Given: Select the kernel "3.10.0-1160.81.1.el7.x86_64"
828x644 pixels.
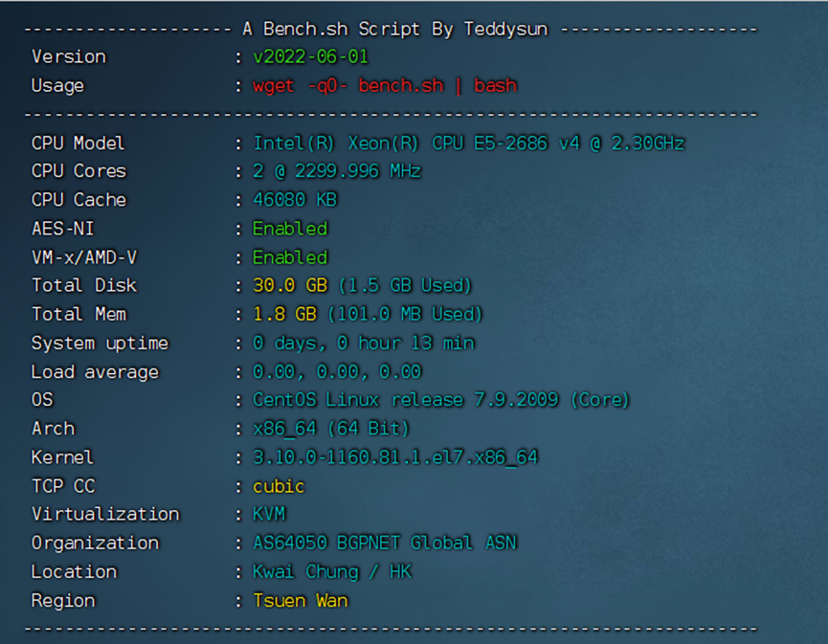Looking at the screenshot, I should [x=395, y=457].
